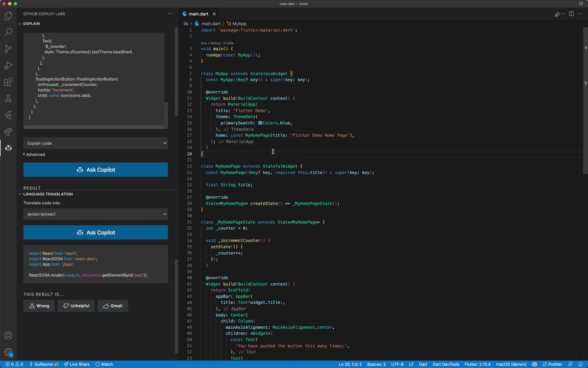The width and height of the screenshot is (588, 368).
Task: Open Run and Debug view
Action: pos(8,65)
